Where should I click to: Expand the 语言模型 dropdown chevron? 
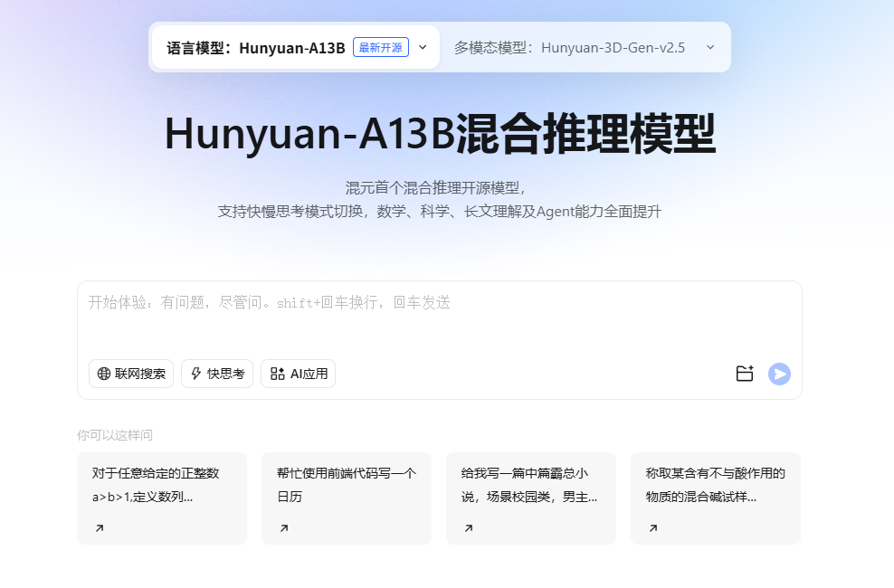point(423,47)
